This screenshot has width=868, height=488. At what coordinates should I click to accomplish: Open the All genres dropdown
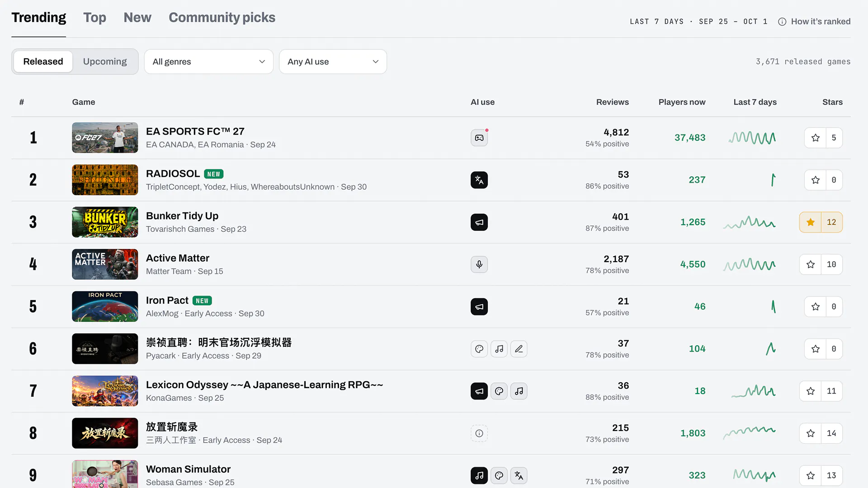[209, 61]
